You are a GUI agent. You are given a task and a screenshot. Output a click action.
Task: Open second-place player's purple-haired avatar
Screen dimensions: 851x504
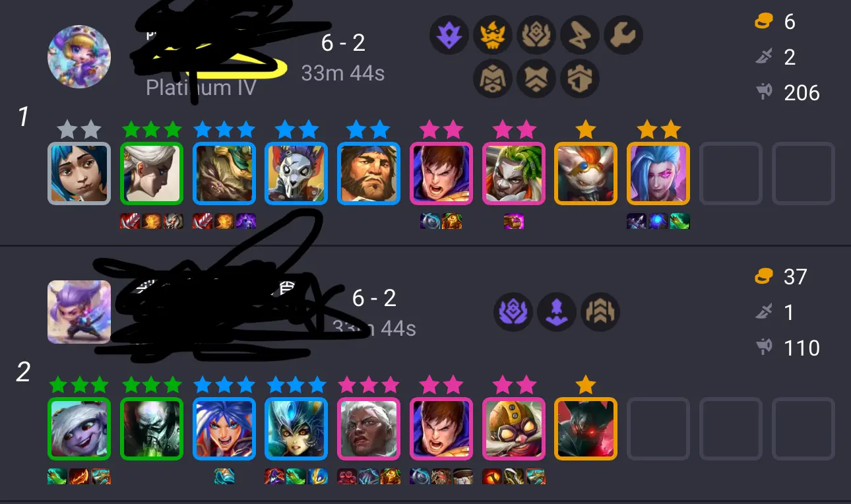(x=79, y=312)
